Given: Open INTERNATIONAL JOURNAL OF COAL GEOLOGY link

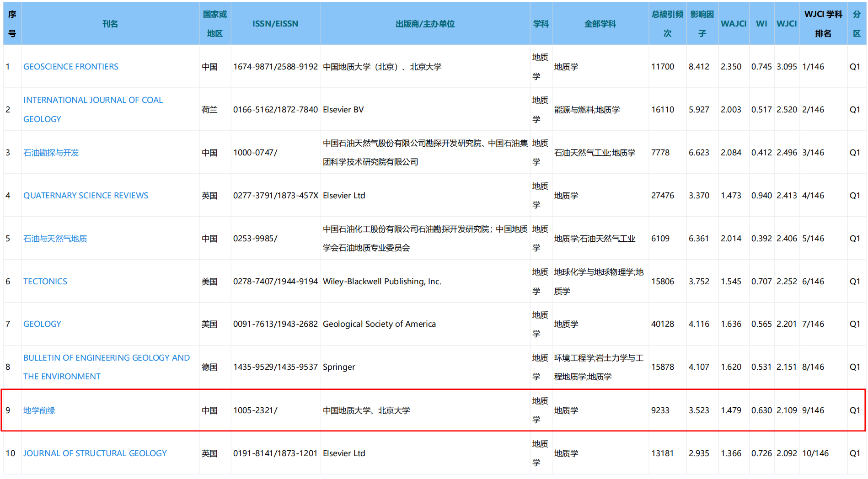Looking at the screenshot, I should (93, 100).
